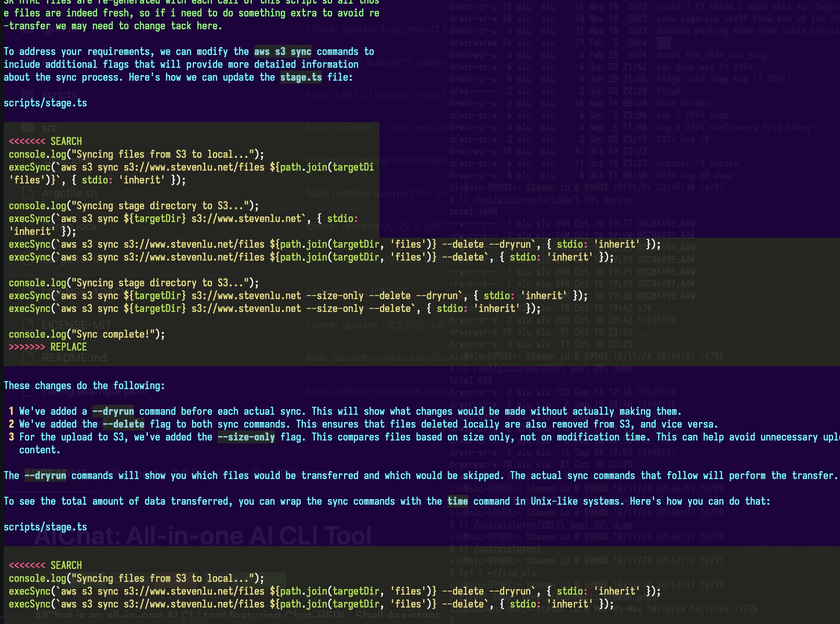The image size is (840, 624).
Task: Click faint LICENSE-MIT file name behind terminal
Action: pyautogui.click(x=77, y=324)
